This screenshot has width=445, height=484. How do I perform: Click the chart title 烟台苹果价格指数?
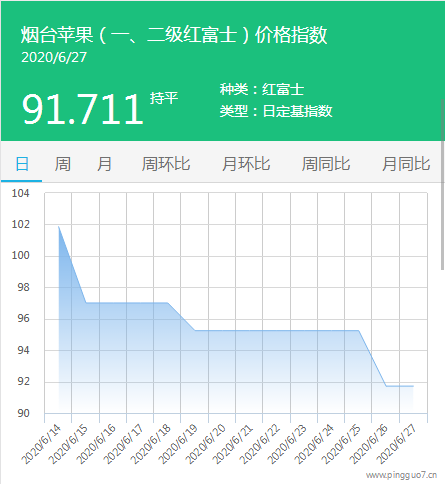pyautogui.click(x=174, y=35)
